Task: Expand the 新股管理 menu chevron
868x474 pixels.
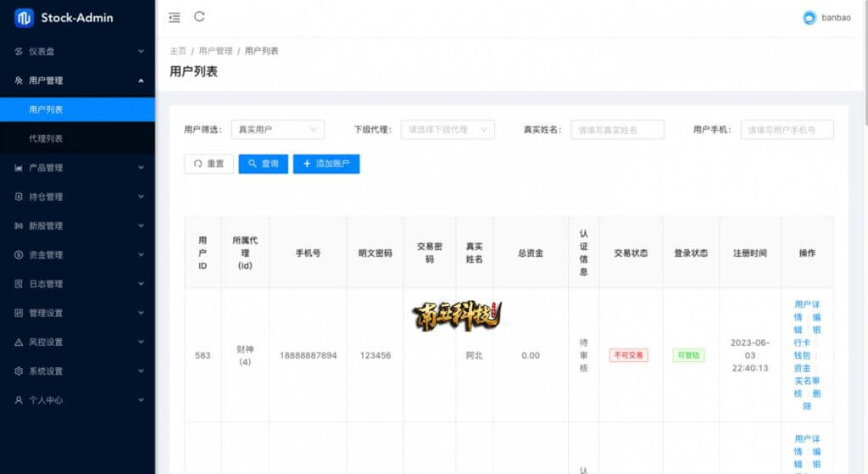Action: pos(142,226)
